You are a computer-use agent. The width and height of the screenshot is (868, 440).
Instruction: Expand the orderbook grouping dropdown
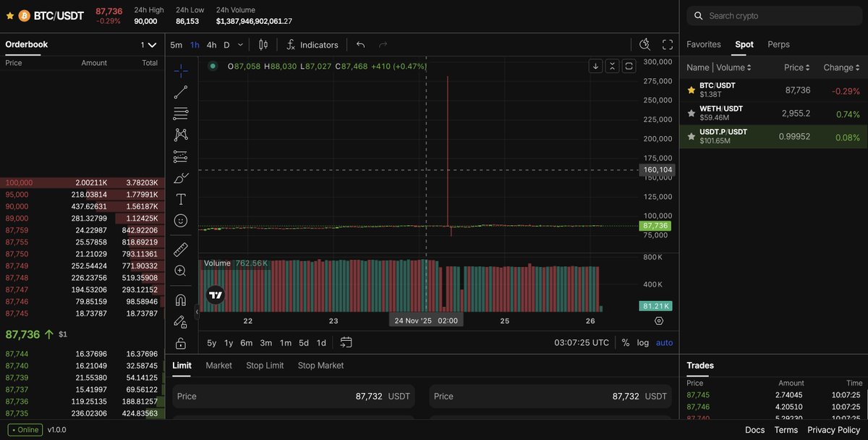(148, 45)
